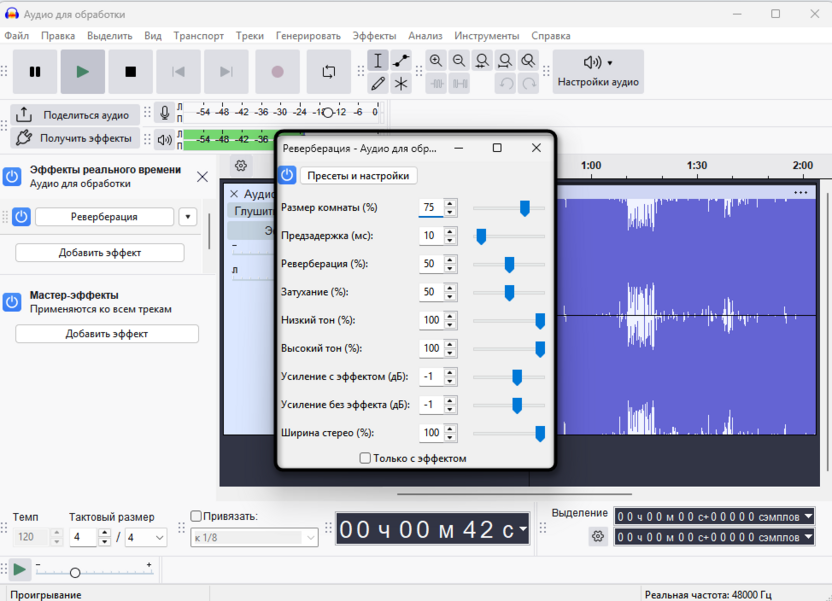
Task: Click the microphone recording meter icon
Action: (x=164, y=112)
